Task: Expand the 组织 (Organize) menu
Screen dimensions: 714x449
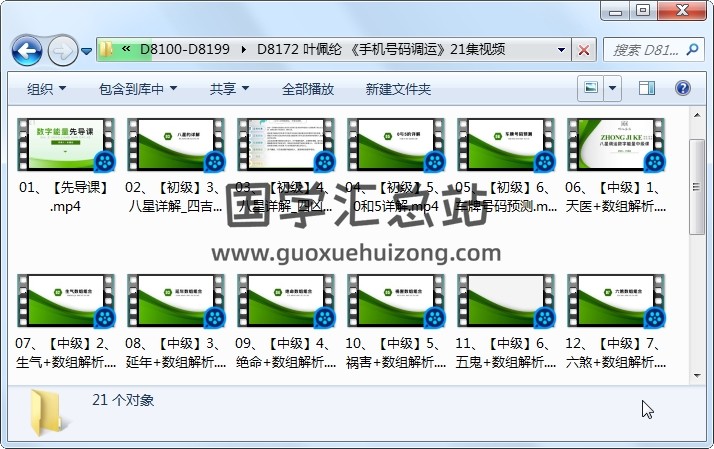Action: tap(47, 89)
